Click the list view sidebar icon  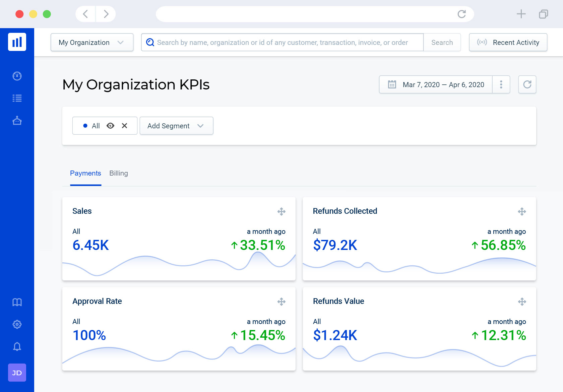point(17,98)
